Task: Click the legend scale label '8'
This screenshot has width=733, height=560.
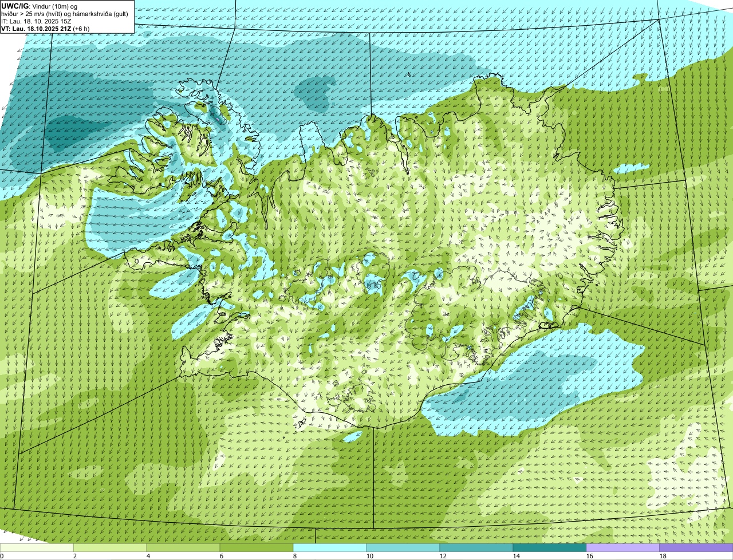Action: point(295,556)
